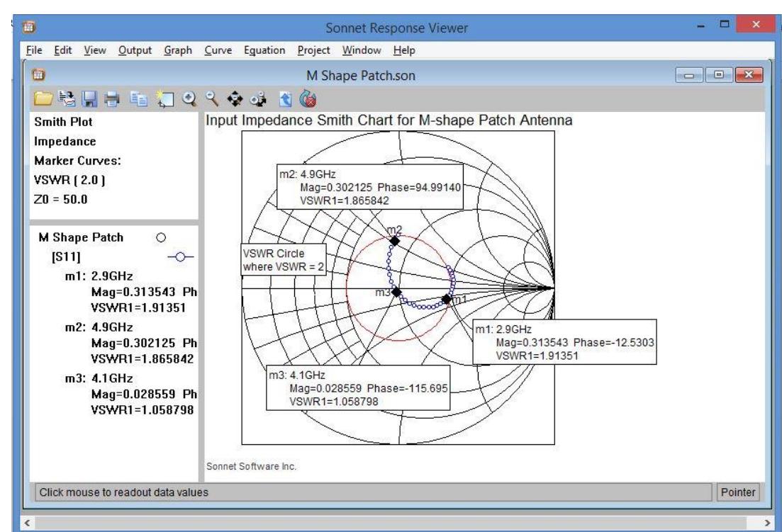Select the m1 diamond marker on chart
This screenshot has height=532, width=782.
[447, 300]
